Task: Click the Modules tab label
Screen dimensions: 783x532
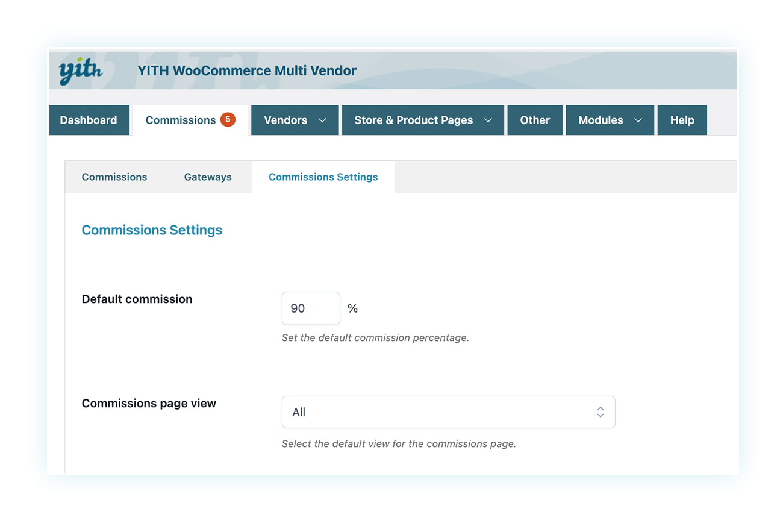Action: tap(601, 120)
